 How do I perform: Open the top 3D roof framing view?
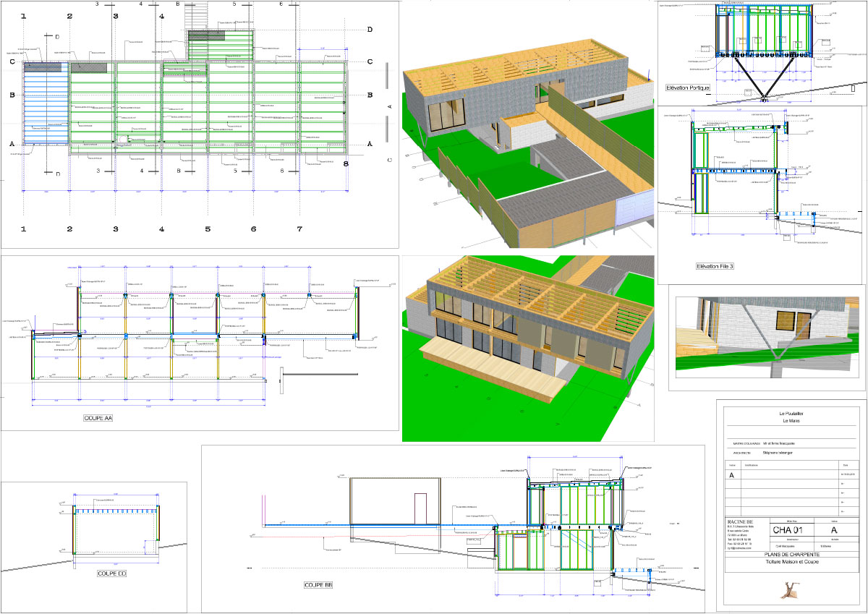(524, 123)
